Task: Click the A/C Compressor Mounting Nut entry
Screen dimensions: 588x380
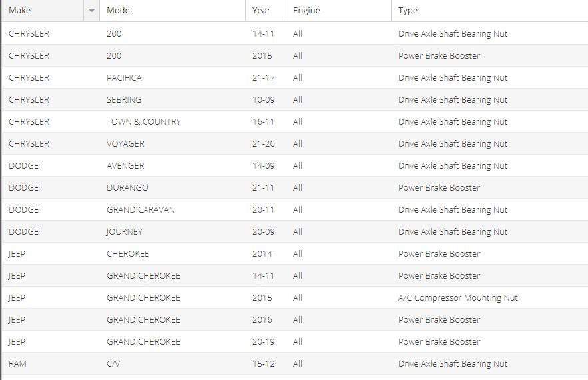Action: pyautogui.click(x=458, y=298)
